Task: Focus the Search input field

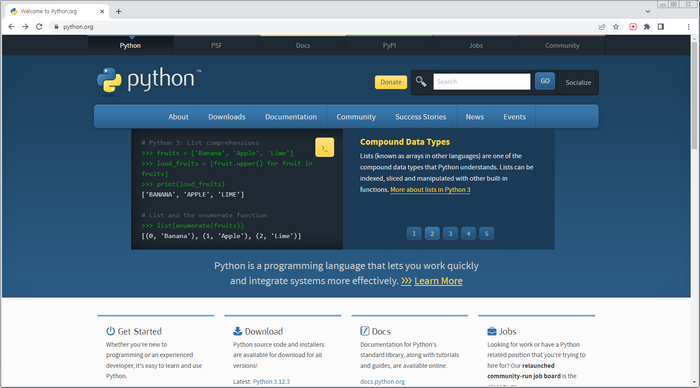Action: click(x=482, y=82)
